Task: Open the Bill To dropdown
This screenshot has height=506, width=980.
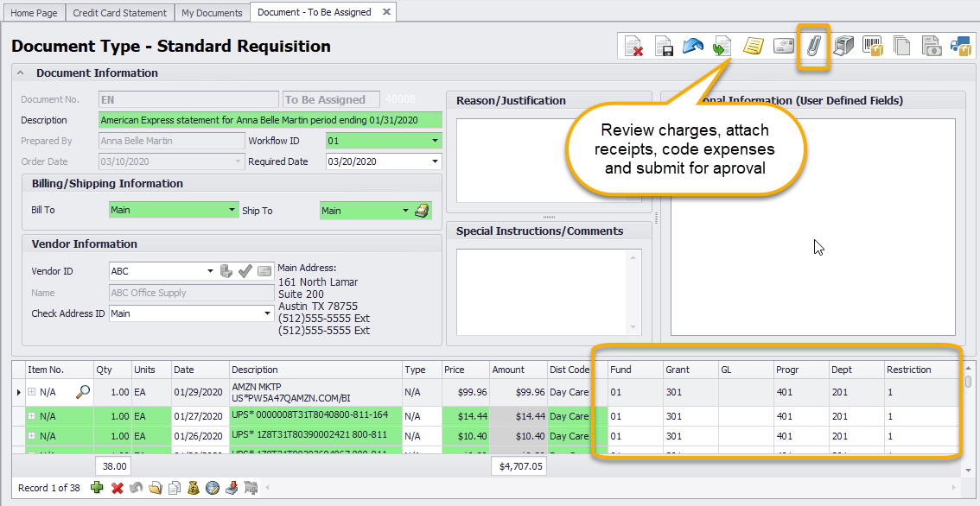Action: click(x=232, y=210)
